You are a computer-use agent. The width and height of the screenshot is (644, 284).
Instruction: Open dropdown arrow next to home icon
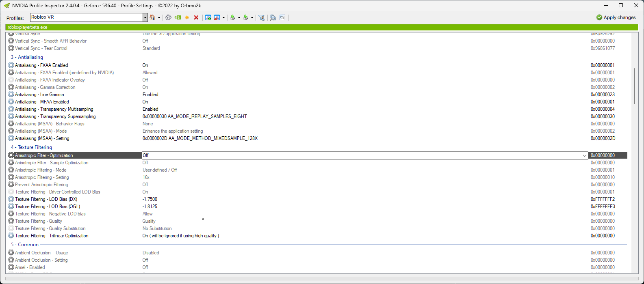(159, 17)
